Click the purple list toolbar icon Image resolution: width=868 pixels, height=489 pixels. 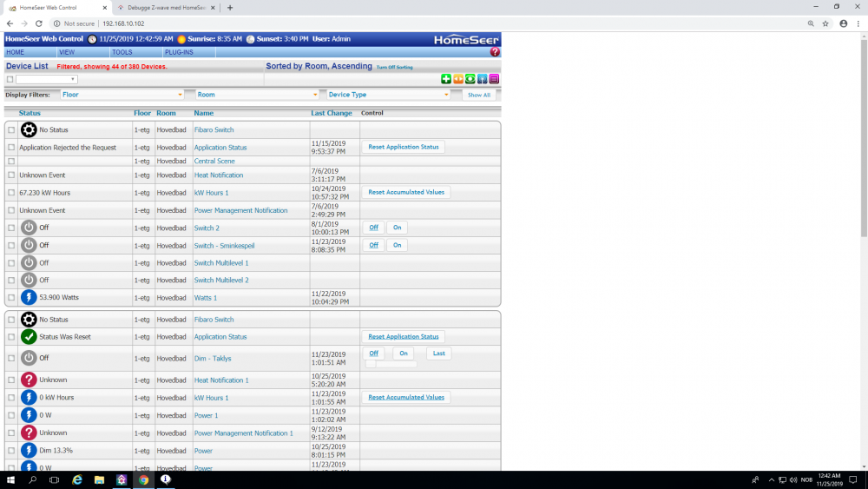click(x=494, y=79)
